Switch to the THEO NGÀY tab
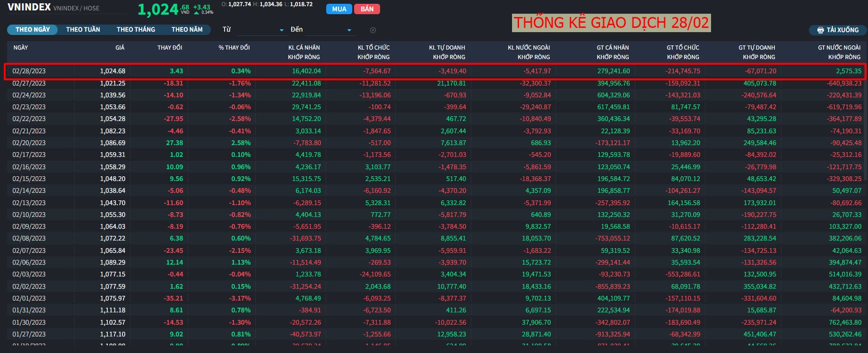Screen dimensions: 868x353 coord(33,29)
